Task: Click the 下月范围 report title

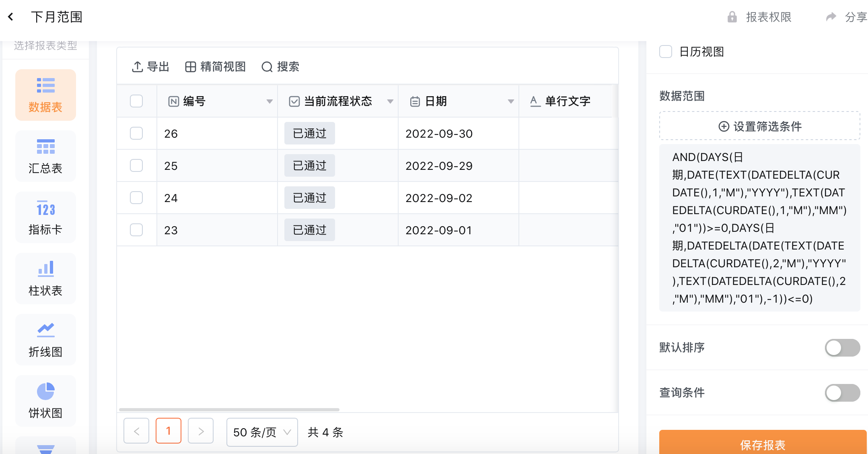Action: (x=57, y=17)
